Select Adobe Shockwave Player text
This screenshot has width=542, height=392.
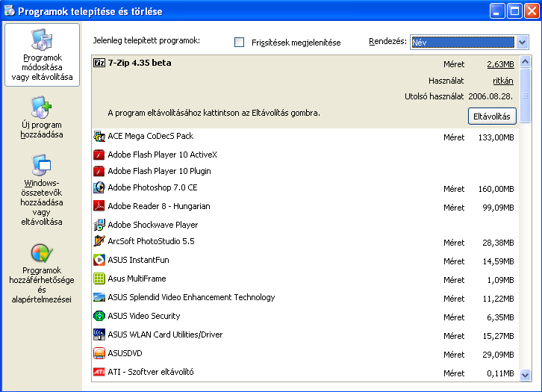pos(153,225)
